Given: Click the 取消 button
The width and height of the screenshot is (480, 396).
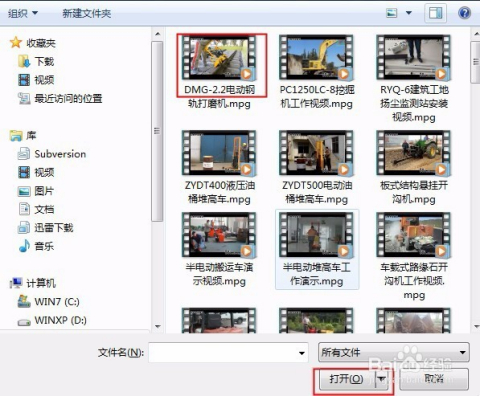Looking at the screenshot, I should (x=434, y=379).
